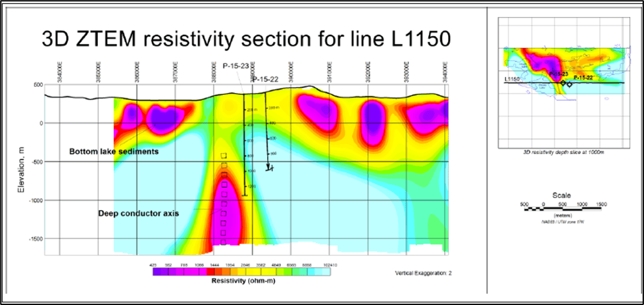Select the "390000E" easting label
The width and height of the screenshot is (644, 305).
pyautogui.click(x=291, y=72)
